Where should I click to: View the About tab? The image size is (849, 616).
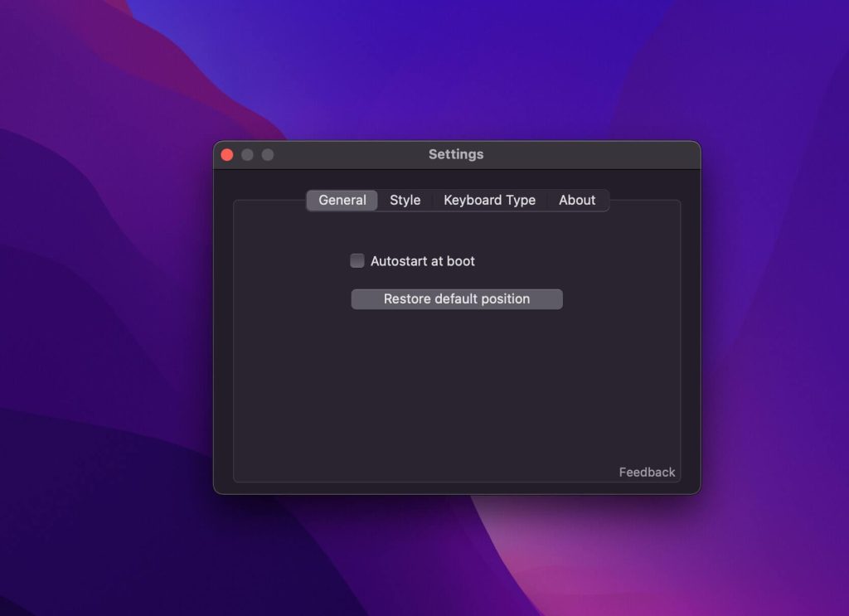coord(577,200)
